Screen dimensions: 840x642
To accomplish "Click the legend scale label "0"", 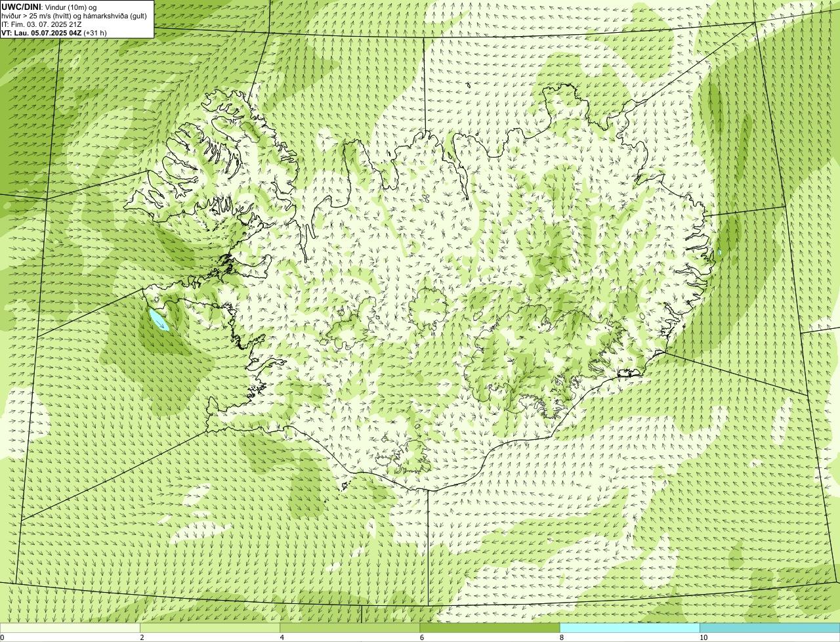I will coord(2,637).
